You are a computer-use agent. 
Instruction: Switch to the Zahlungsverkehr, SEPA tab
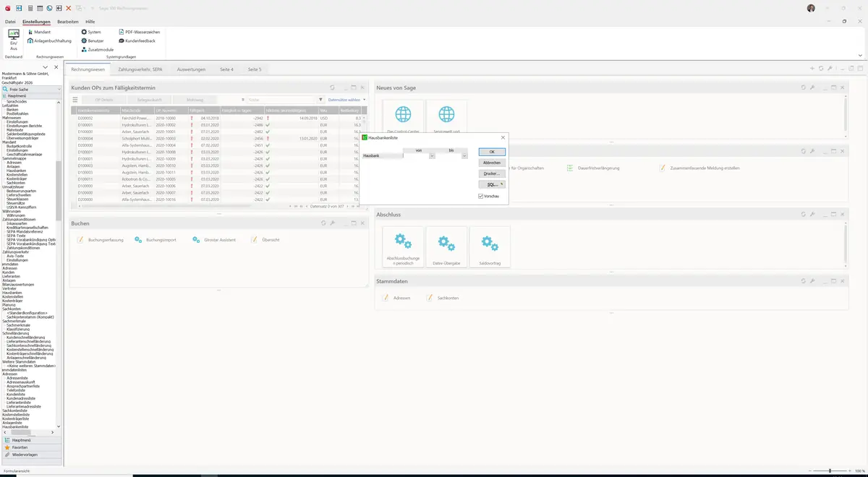pos(140,69)
